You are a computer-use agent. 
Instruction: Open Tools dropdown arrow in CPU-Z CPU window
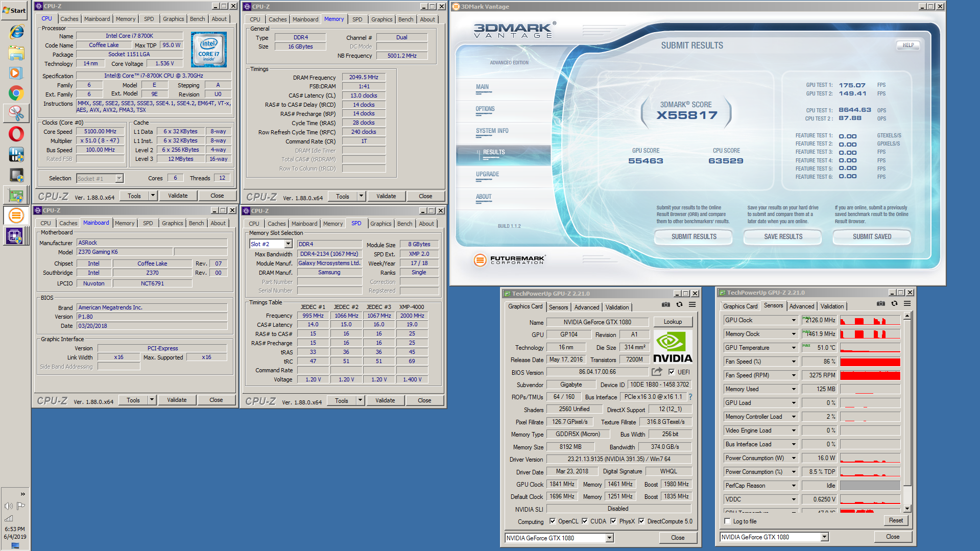point(152,196)
